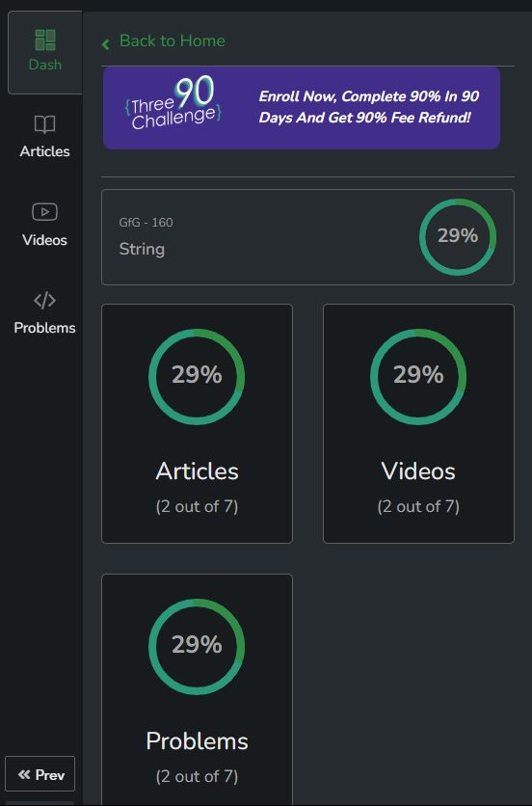The height and width of the screenshot is (806, 532).
Task: Select the GfG - 160 String header card
Action: (307, 237)
